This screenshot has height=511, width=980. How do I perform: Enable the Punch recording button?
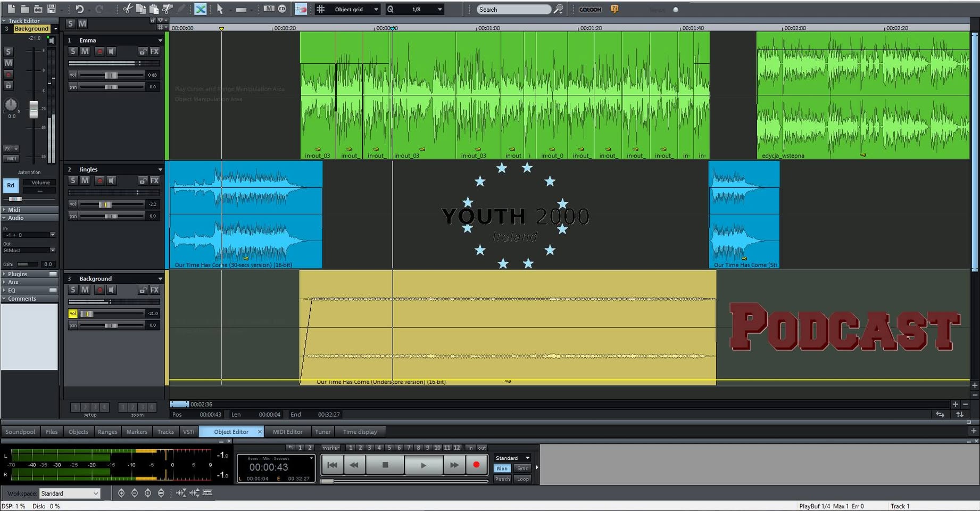tap(502, 479)
